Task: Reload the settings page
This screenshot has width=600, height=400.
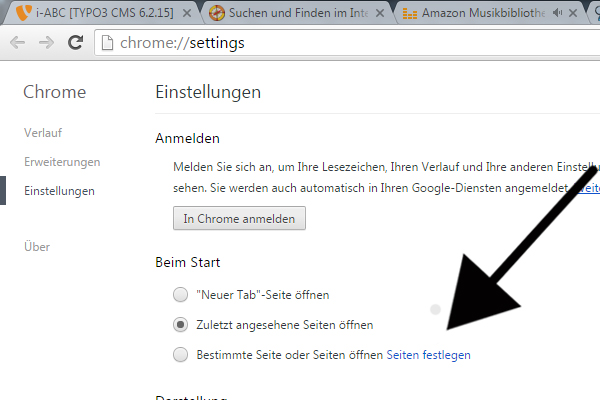Action: coord(75,44)
